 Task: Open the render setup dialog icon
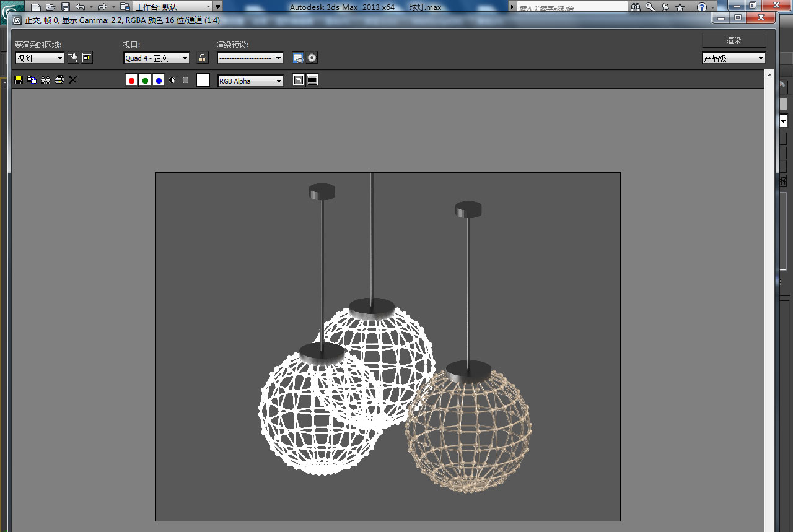(298, 58)
